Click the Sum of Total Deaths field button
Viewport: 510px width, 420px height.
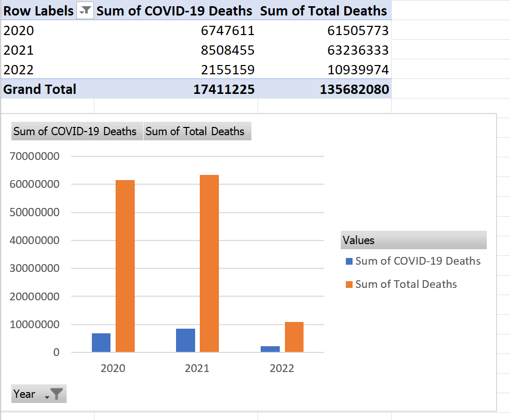197,131
